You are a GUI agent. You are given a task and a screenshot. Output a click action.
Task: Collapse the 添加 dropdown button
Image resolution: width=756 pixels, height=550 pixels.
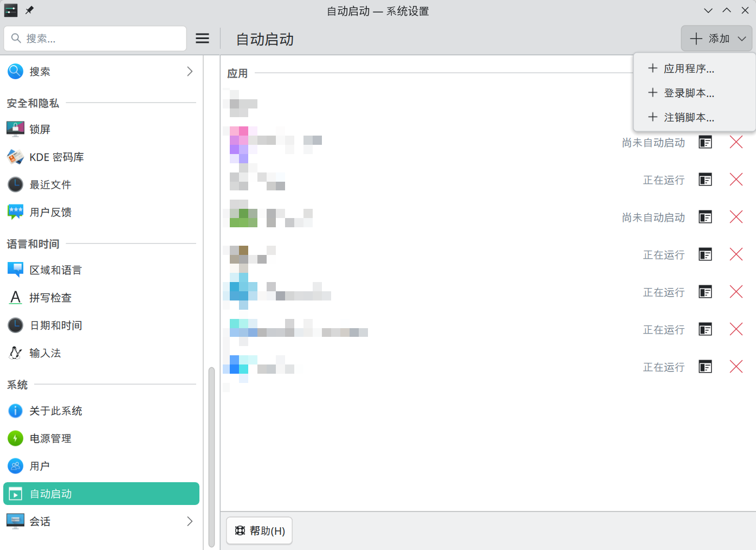[x=716, y=39]
